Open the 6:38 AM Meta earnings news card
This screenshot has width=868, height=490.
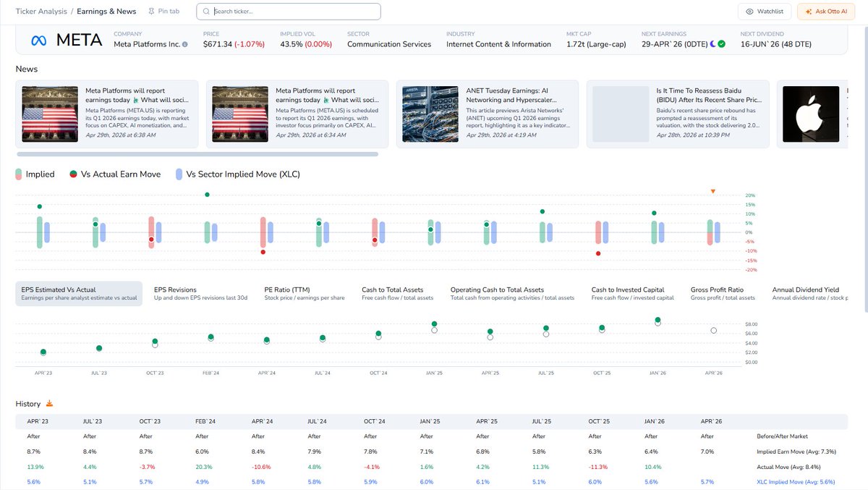coord(106,114)
